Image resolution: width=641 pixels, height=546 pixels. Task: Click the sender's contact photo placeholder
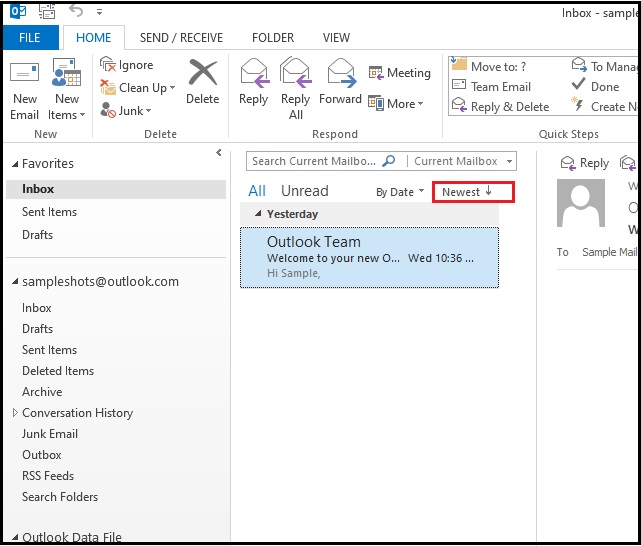pyautogui.click(x=580, y=203)
